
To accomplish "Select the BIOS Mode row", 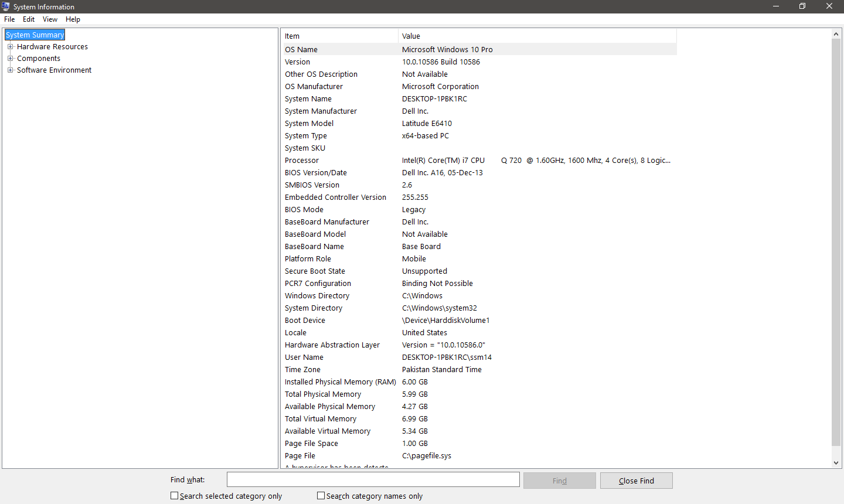I will click(x=479, y=209).
